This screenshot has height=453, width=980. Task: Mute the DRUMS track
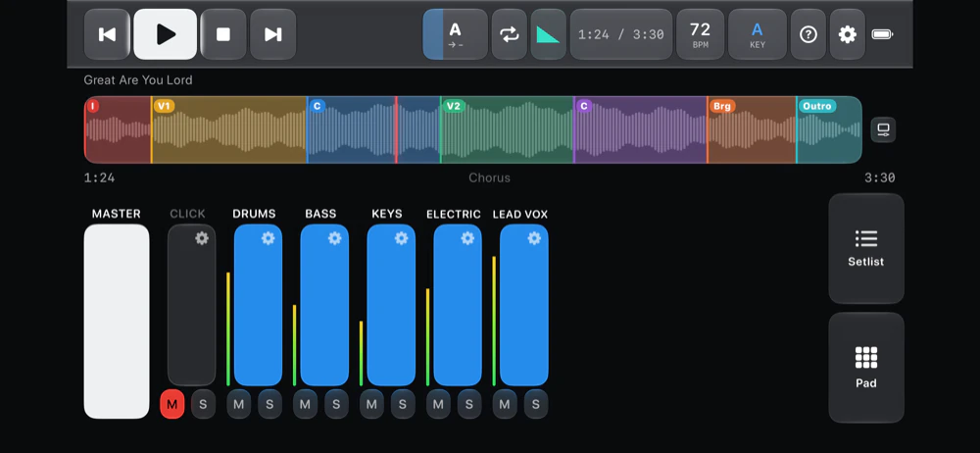[239, 404]
